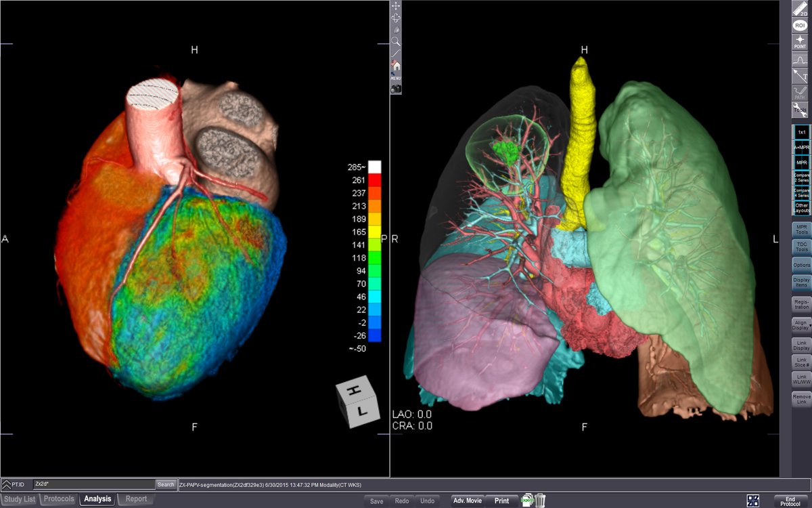Click the camera snapshot icon
This screenshot has height=508, width=812.
click(396, 89)
